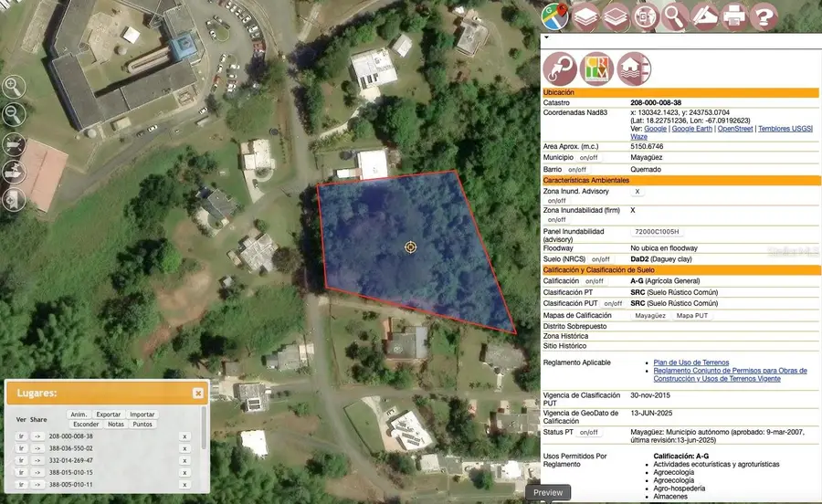
Task: Toggle Status PT on/off layer
Action: tap(589, 432)
